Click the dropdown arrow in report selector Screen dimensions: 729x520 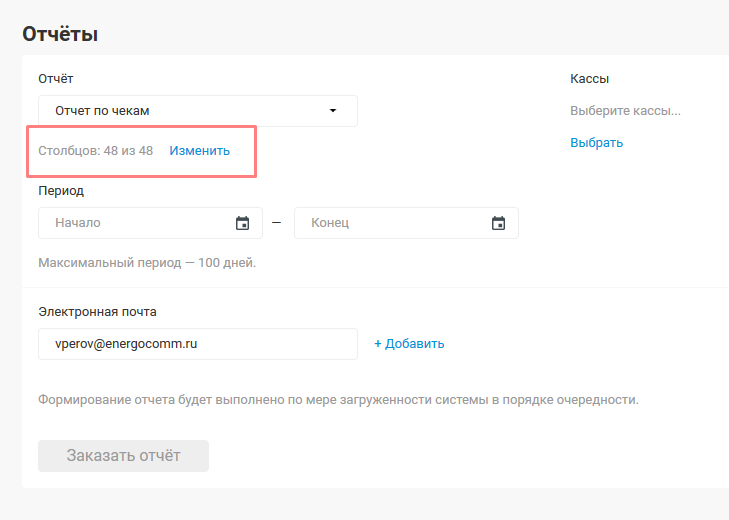[333, 111]
